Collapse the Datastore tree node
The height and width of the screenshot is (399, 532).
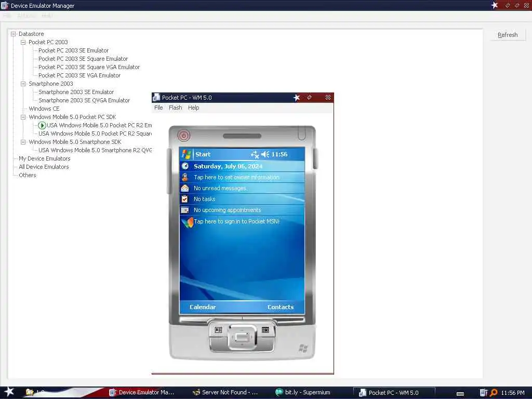13,34
